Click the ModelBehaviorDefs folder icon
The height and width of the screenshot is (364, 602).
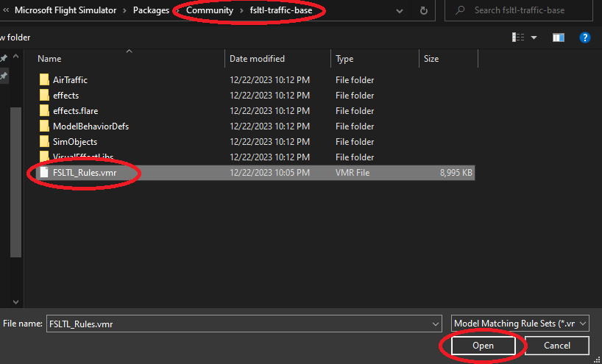point(44,126)
